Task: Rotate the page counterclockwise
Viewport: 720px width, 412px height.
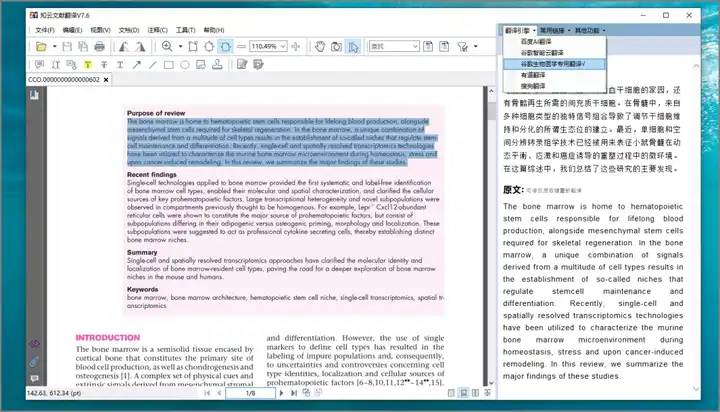Action: pos(124,46)
